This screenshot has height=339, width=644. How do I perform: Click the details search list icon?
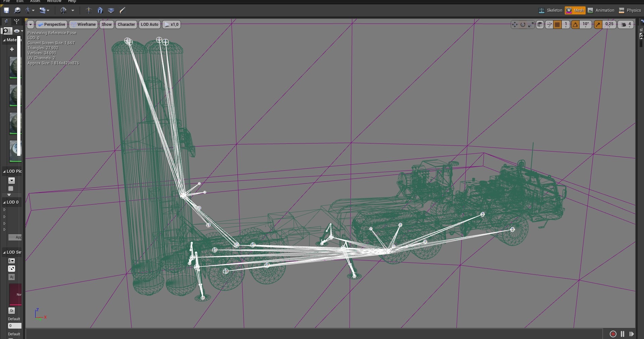(x=7, y=31)
